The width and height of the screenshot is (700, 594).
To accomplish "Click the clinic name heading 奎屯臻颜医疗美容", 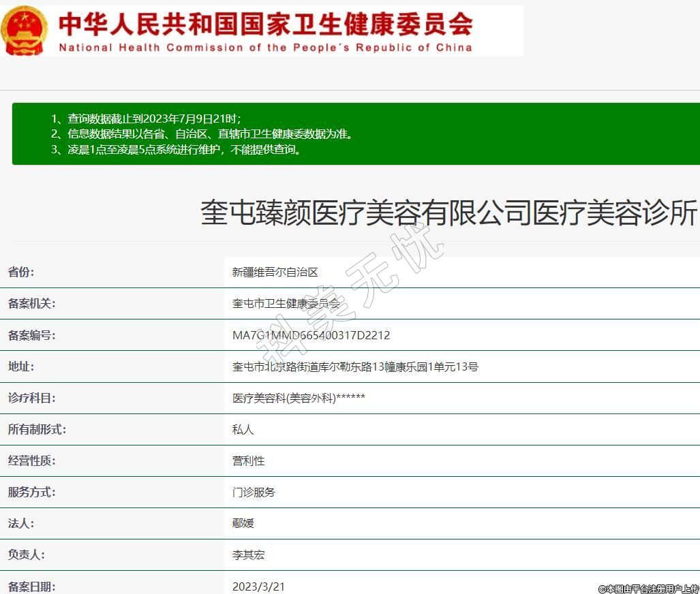I will [x=448, y=213].
